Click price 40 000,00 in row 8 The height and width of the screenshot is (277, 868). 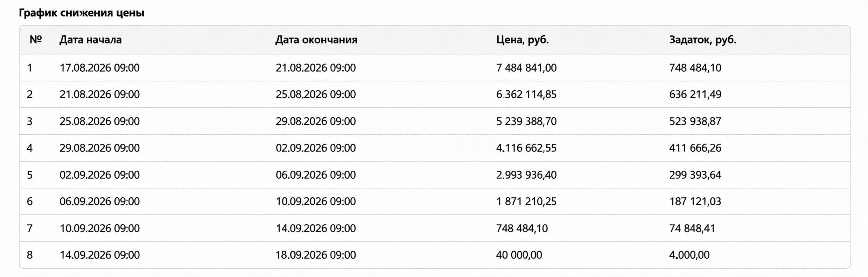point(519,255)
